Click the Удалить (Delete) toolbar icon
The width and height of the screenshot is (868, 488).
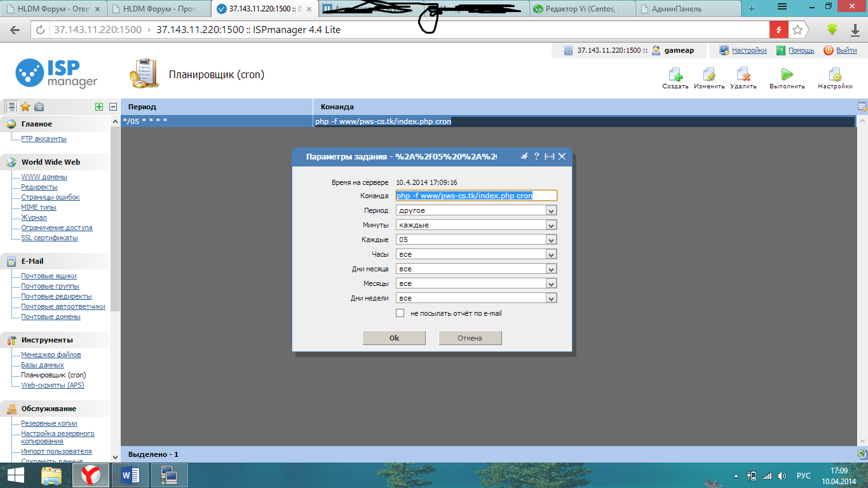[x=743, y=75]
